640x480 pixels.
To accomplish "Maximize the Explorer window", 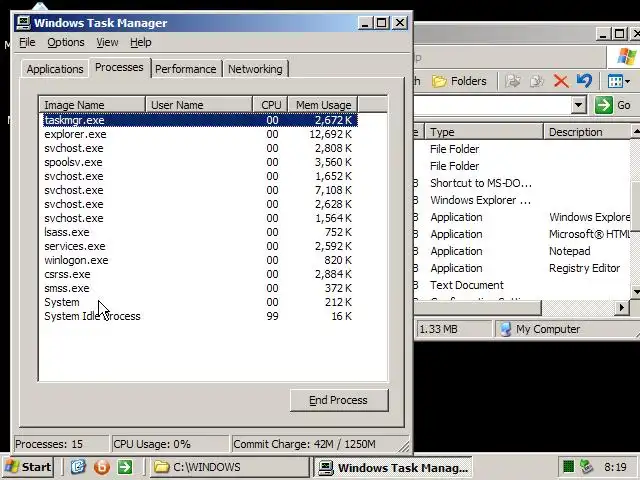I will 620,34.
